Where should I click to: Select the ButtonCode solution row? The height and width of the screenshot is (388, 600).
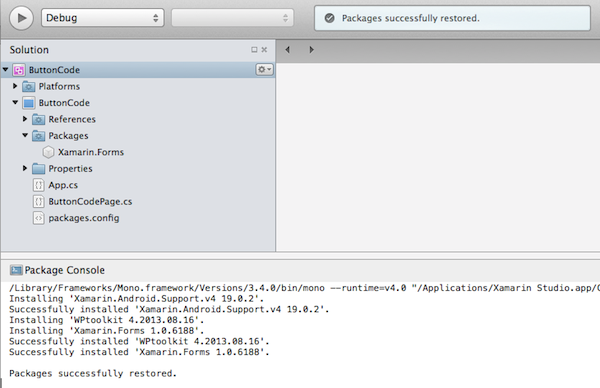click(x=138, y=70)
